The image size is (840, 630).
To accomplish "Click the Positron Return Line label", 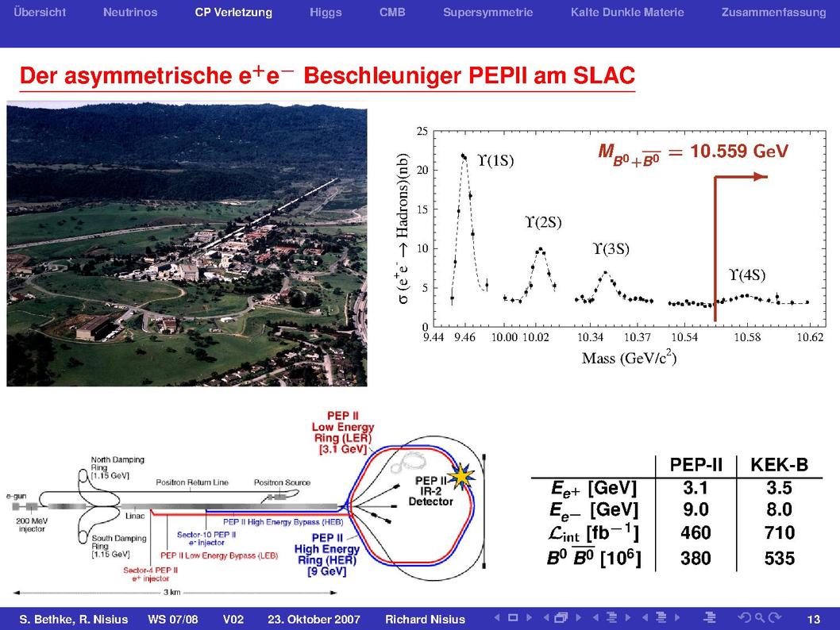I will 192,482.
